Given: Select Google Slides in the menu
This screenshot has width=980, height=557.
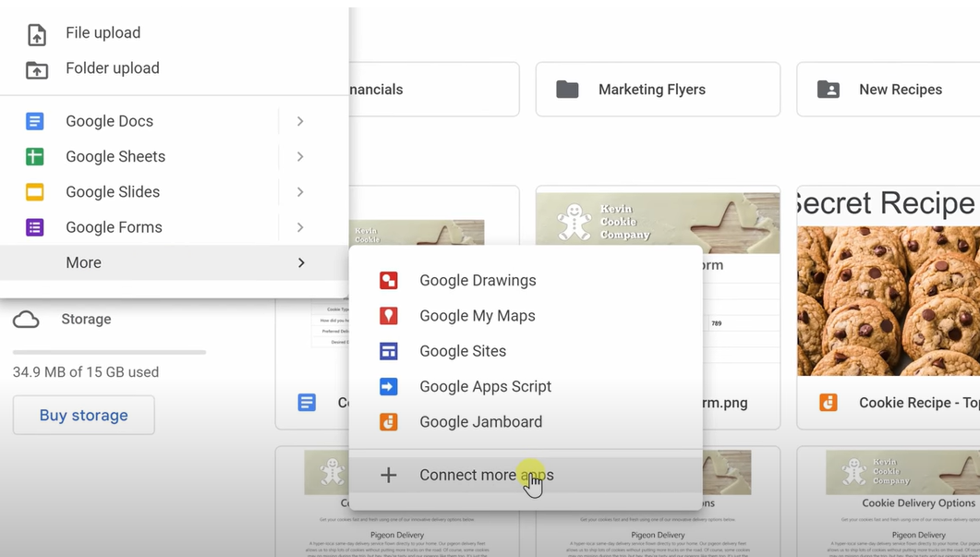Looking at the screenshot, I should 113,191.
